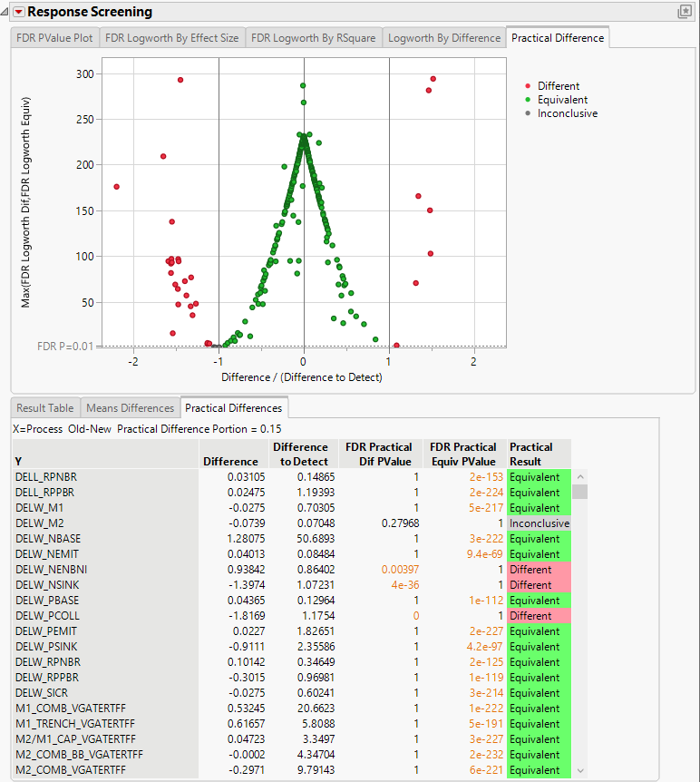Click the gray Inconclusive legend marker
Viewport: 700px width, 782px height.
[528, 113]
